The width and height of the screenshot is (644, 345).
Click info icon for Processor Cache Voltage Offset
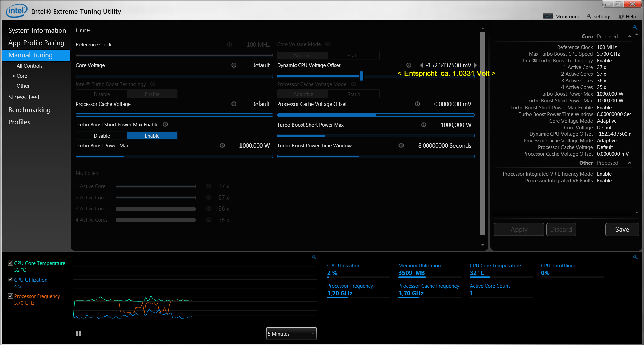(x=417, y=104)
